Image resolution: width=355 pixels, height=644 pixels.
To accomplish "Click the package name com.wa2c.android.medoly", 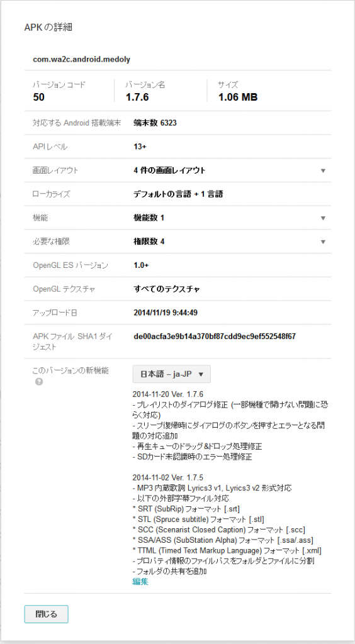I will pyautogui.click(x=82, y=59).
